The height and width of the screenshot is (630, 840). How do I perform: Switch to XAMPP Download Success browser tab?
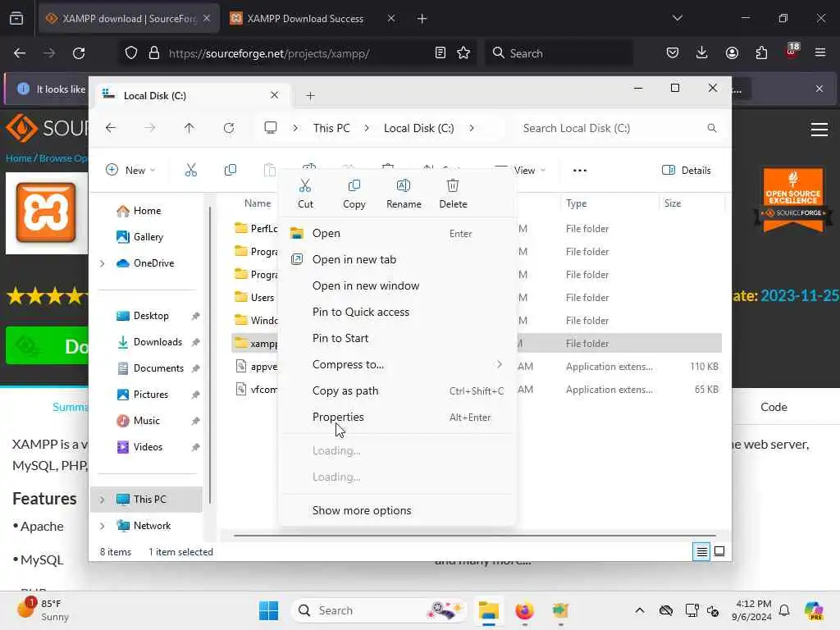click(305, 19)
